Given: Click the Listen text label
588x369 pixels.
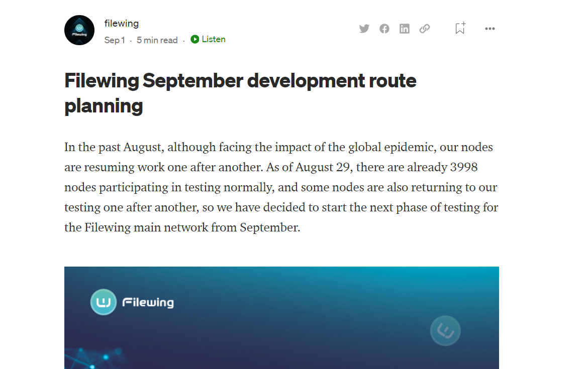Looking at the screenshot, I should pyautogui.click(x=214, y=39).
